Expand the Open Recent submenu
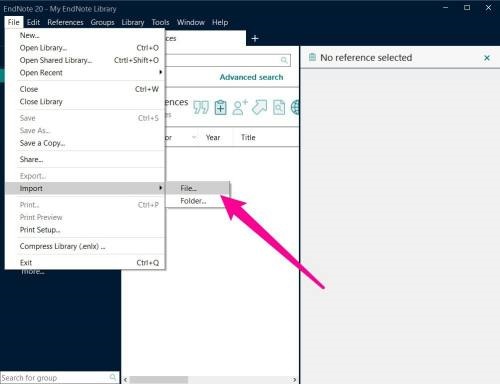This screenshot has width=500, height=384. click(x=85, y=73)
